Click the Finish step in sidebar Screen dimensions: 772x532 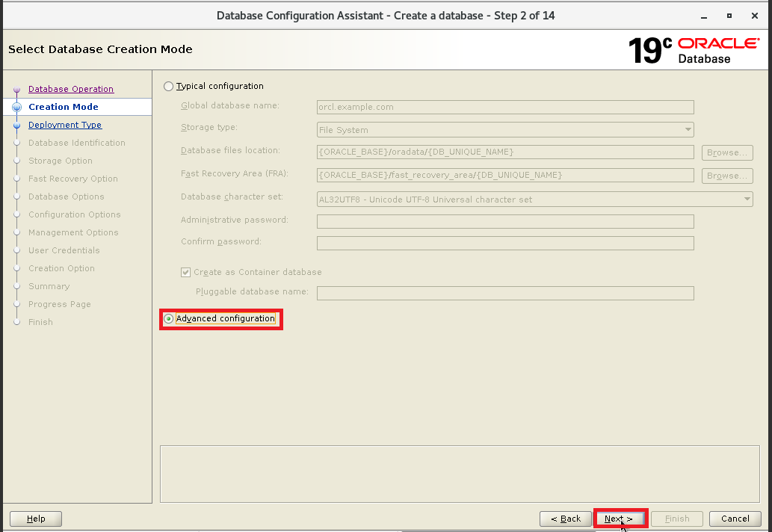[40, 322]
